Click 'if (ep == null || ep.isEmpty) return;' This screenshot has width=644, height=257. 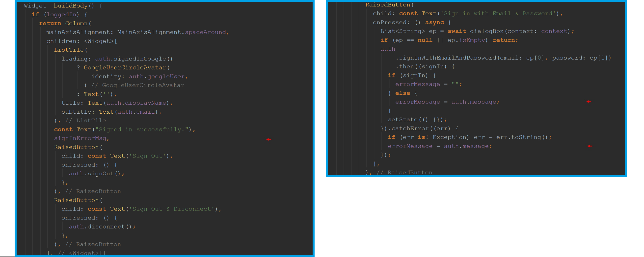point(449,40)
